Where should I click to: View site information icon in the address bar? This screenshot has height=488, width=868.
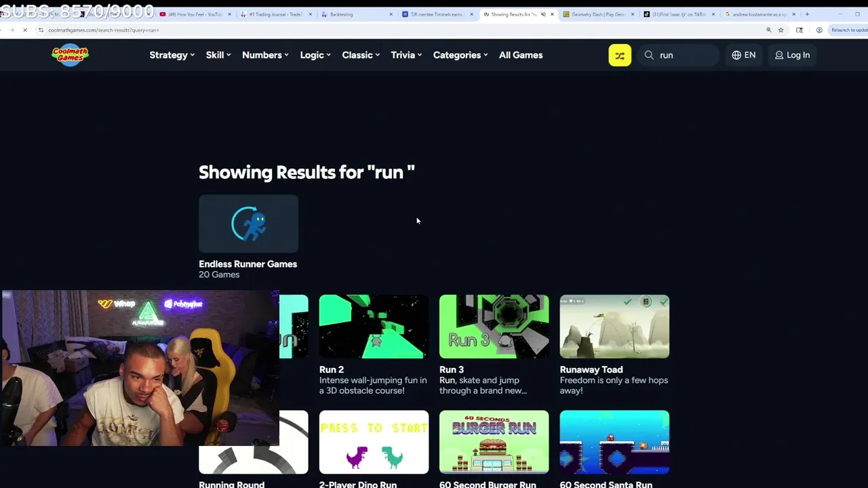tap(41, 30)
